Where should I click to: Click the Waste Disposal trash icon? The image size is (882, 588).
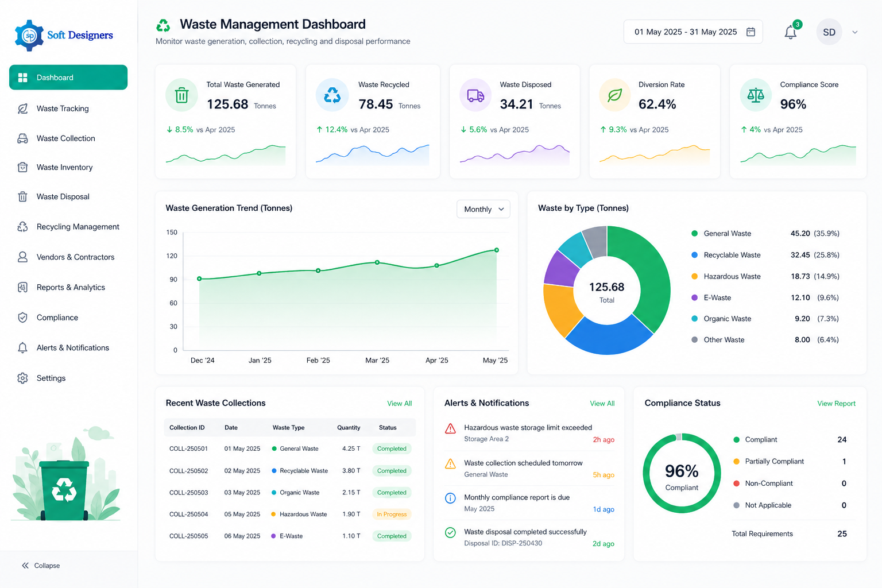pos(23,196)
